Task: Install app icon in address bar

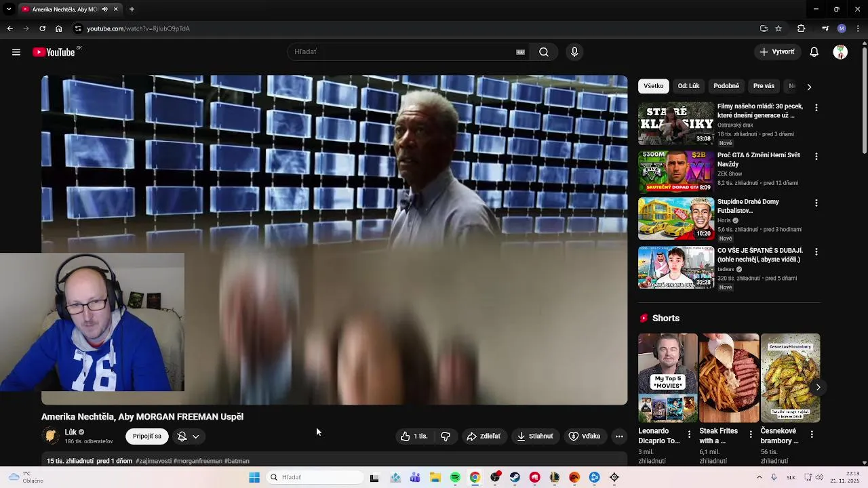Action: coord(764,28)
